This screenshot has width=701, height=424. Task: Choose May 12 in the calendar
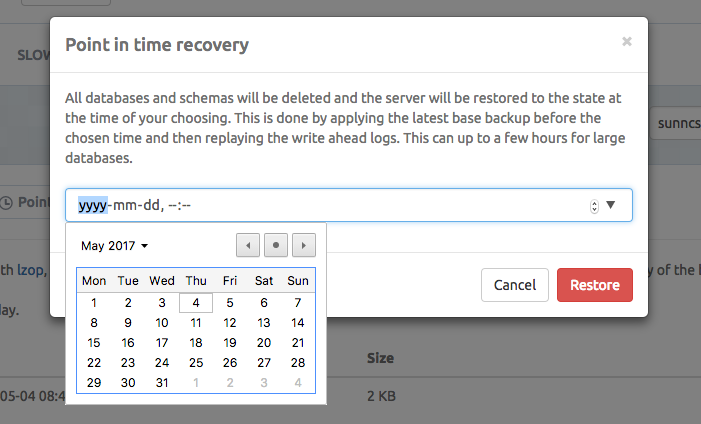click(x=230, y=323)
